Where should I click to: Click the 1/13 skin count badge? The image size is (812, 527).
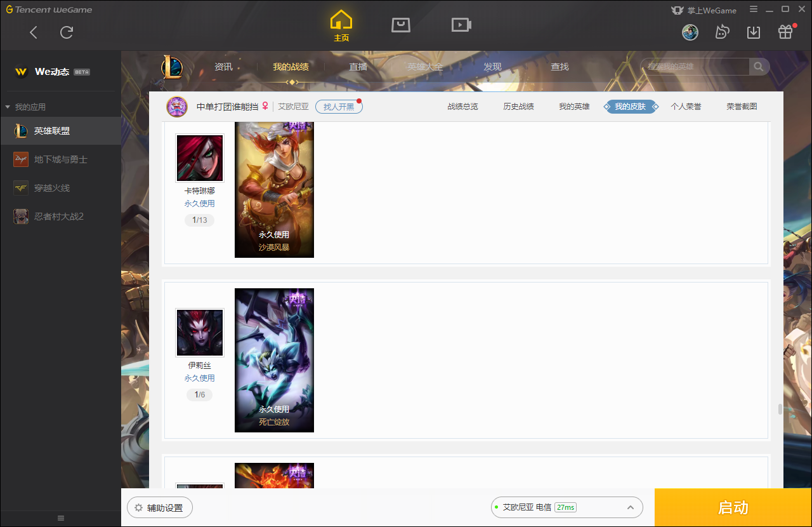(200, 220)
